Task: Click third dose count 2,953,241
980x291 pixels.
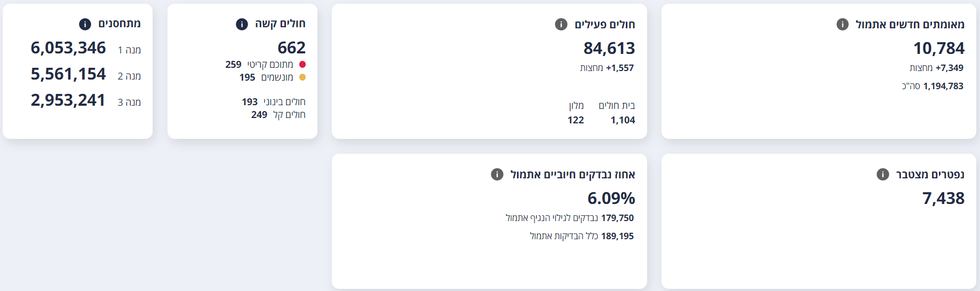Action: point(68,100)
